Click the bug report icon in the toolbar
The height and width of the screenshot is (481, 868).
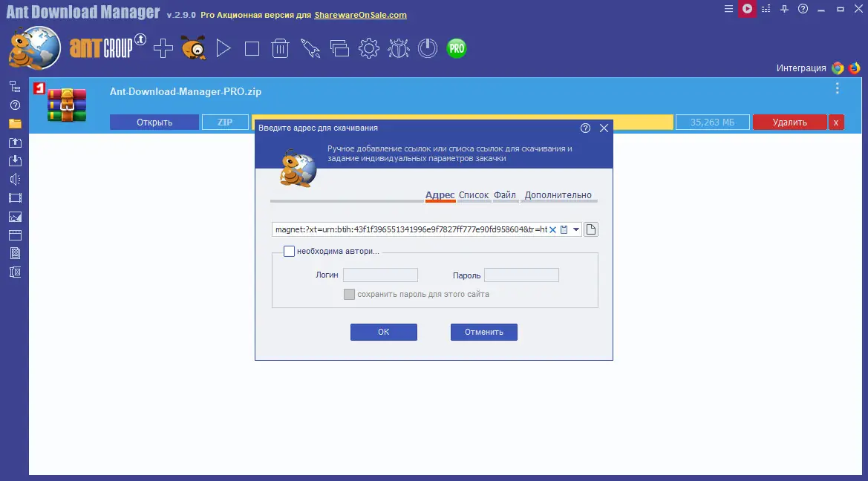(398, 48)
